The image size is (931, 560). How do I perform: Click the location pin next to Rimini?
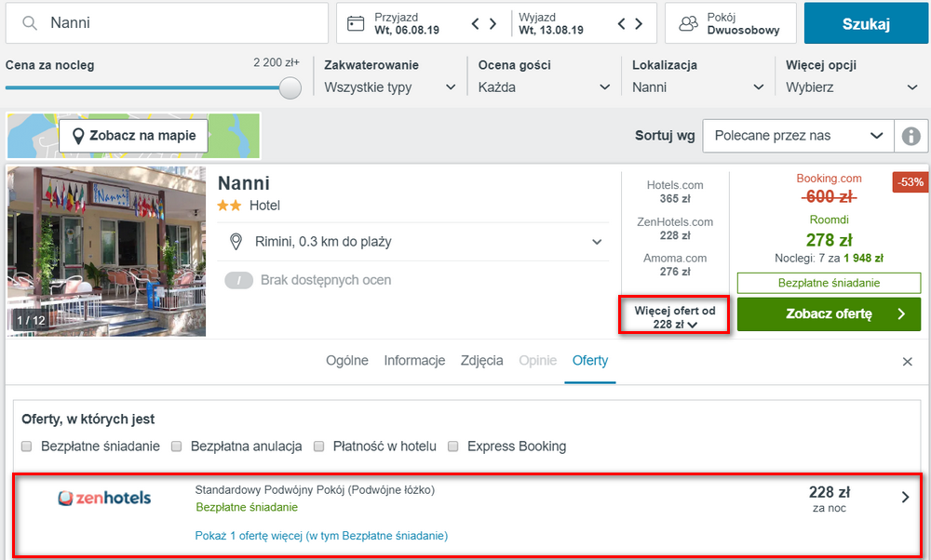click(x=236, y=242)
